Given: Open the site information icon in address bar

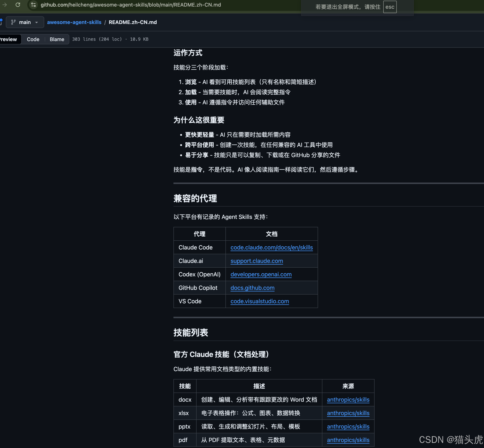Looking at the screenshot, I should [33, 5].
